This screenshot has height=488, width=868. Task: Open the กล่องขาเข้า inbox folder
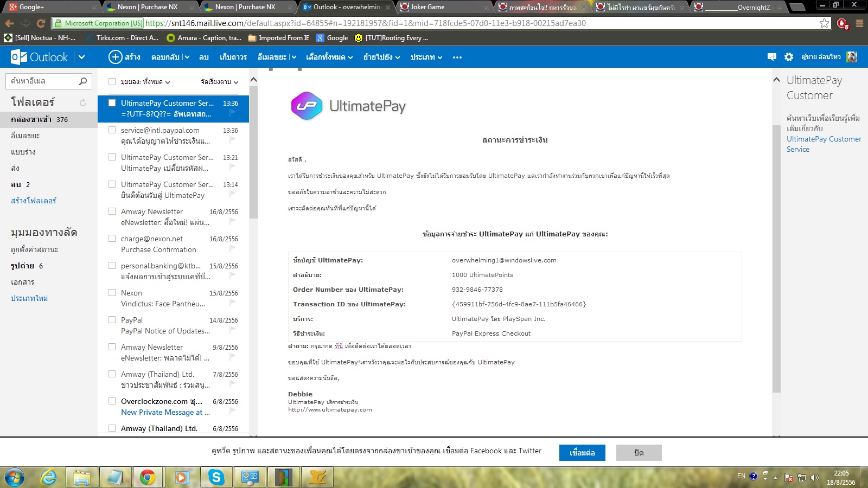pyautogui.click(x=49, y=119)
